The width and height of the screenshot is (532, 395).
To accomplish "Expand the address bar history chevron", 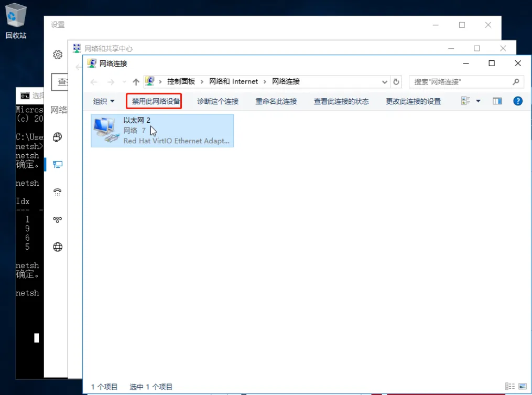I will point(386,81).
